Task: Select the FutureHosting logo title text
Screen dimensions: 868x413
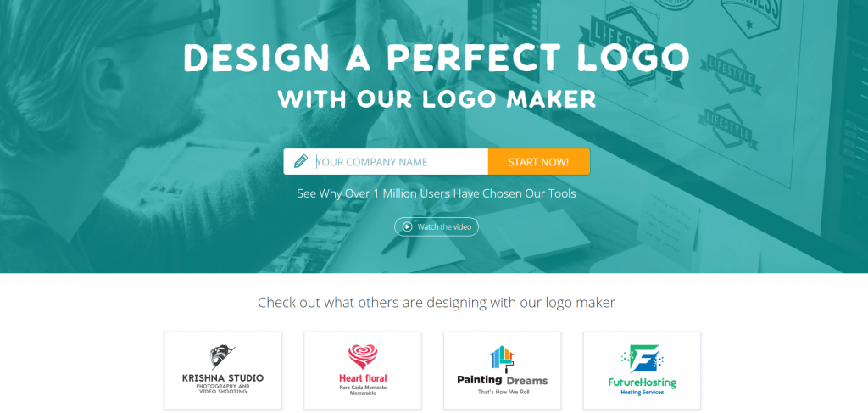Action: 643,382
